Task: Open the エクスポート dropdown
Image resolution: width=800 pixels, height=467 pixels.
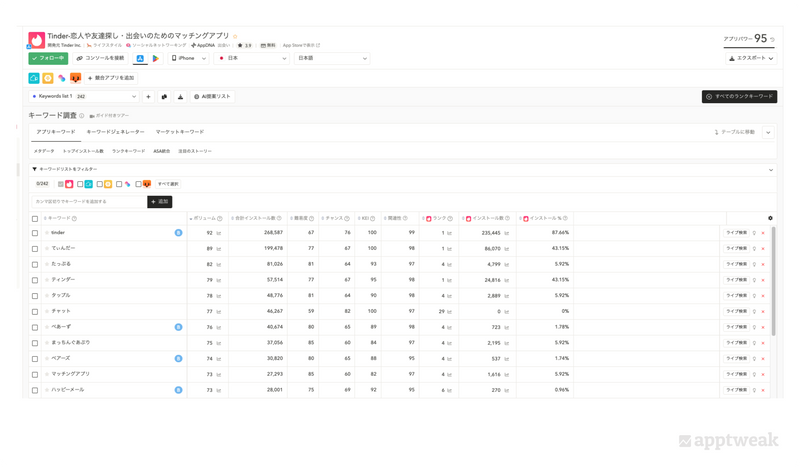Action: (x=751, y=58)
